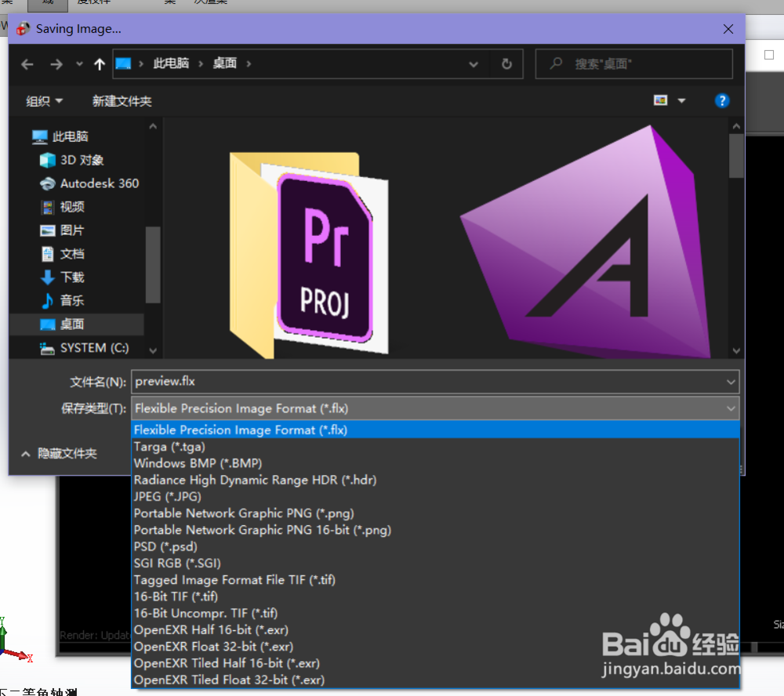Choose OpenEXR Float 32-bit (*.exr)
The image size is (784, 696).
435,647
